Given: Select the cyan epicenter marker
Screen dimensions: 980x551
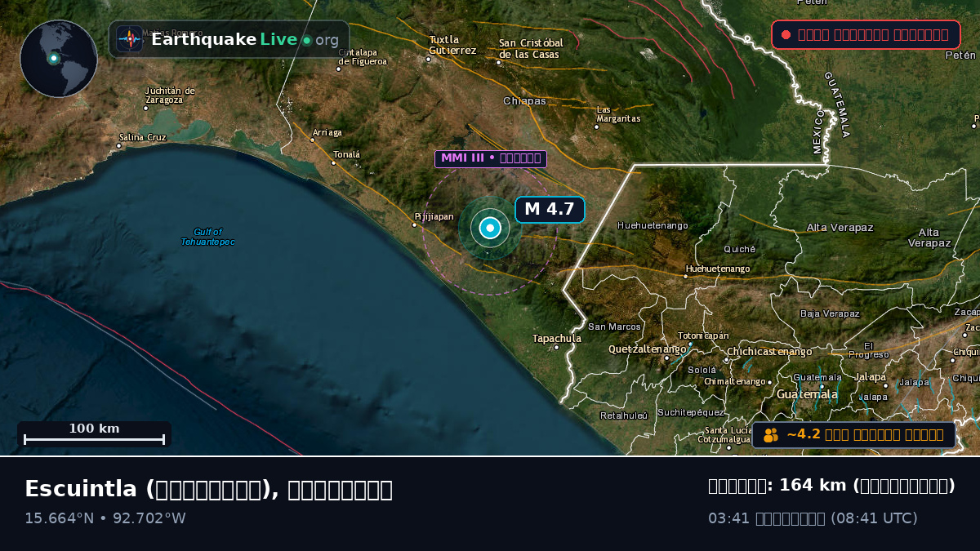Looking at the screenshot, I should 490,228.
